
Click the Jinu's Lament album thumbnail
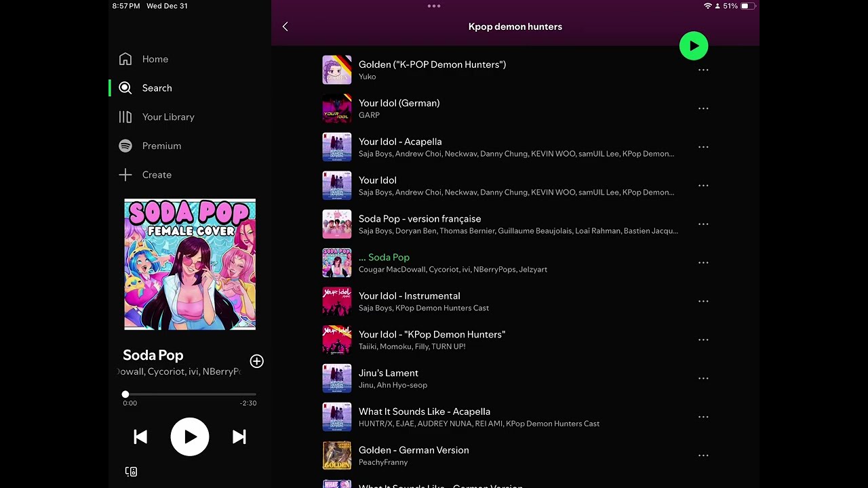337,379
